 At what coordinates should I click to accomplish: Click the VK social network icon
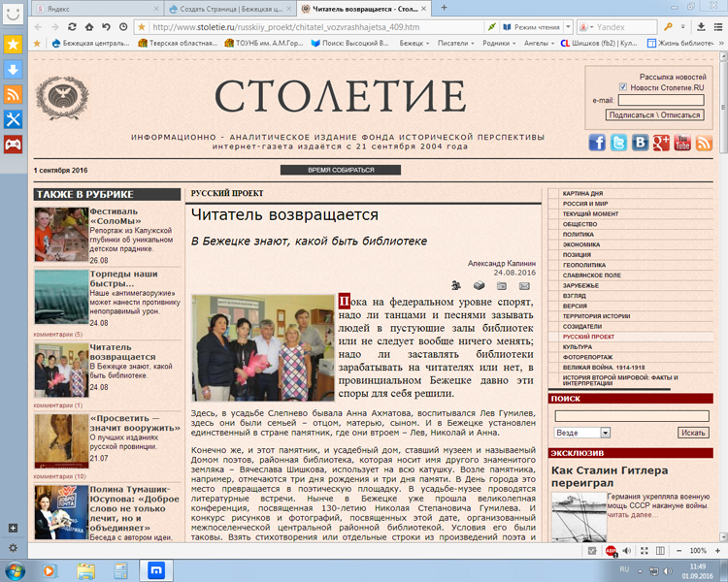[641, 143]
